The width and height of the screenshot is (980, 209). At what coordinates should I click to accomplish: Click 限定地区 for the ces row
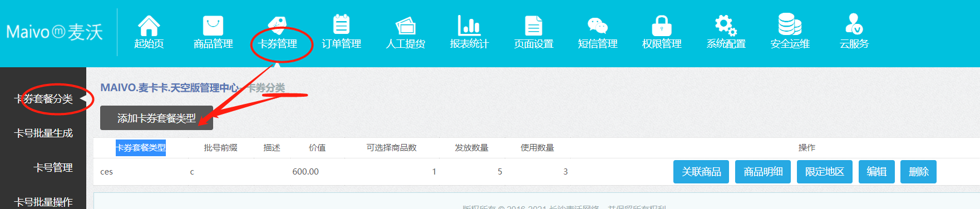pos(825,172)
